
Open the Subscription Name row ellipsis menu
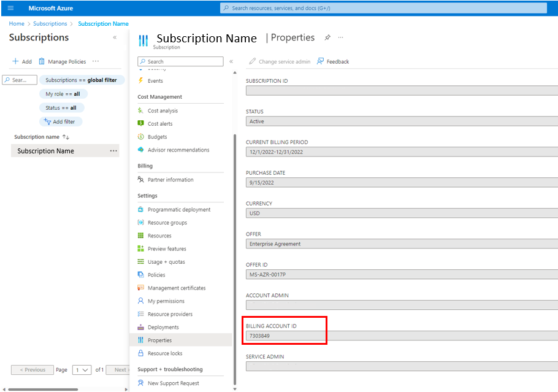(x=113, y=151)
